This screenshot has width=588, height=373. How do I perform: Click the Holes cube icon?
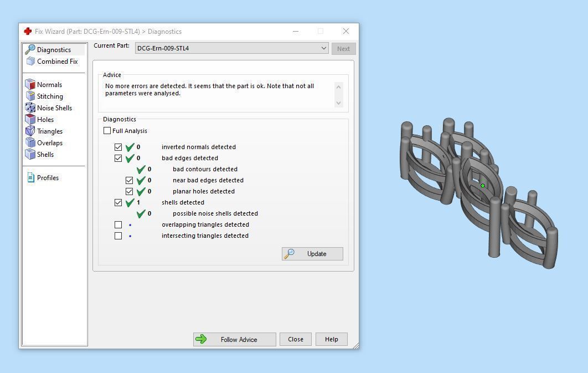pyautogui.click(x=30, y=119)
